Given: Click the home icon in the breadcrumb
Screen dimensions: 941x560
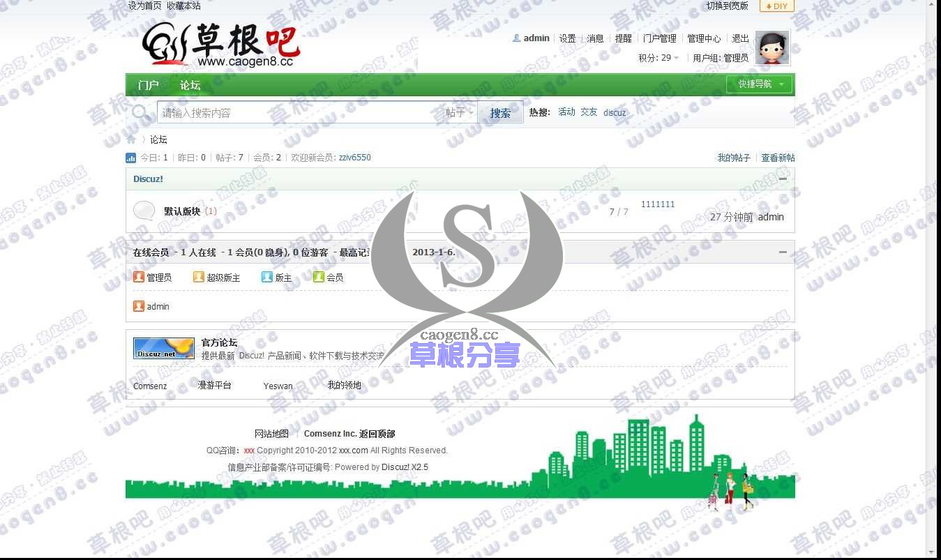Looking at the screenshot, I should 131,139.
